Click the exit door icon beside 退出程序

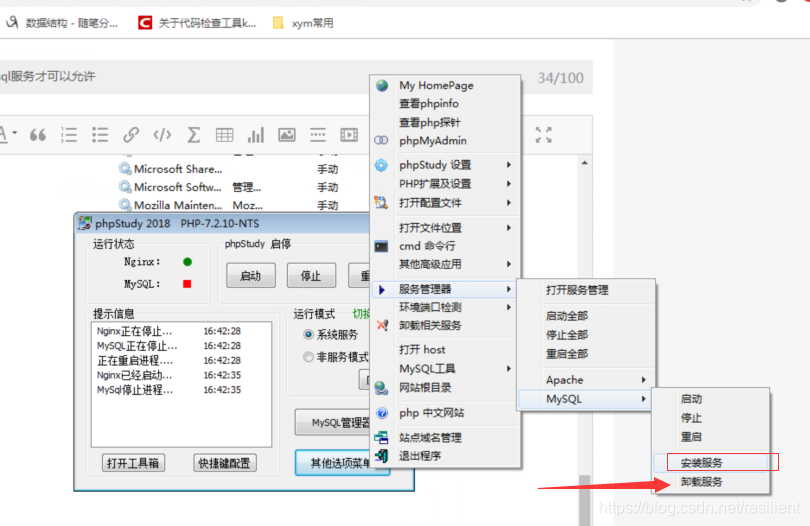coord(381,456)
